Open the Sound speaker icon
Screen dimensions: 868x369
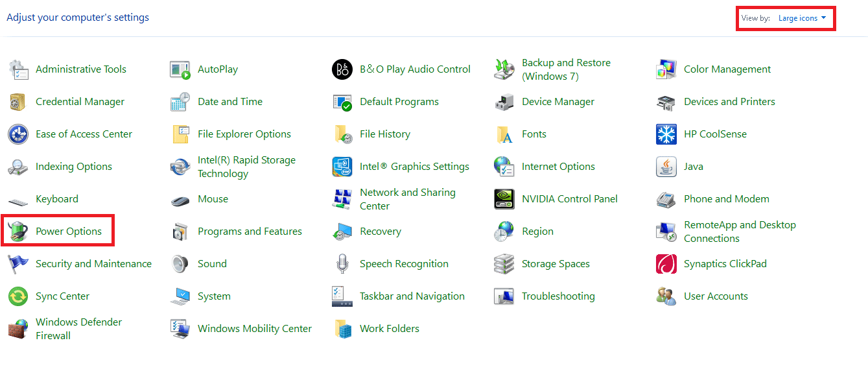click(x=180, y=264)
